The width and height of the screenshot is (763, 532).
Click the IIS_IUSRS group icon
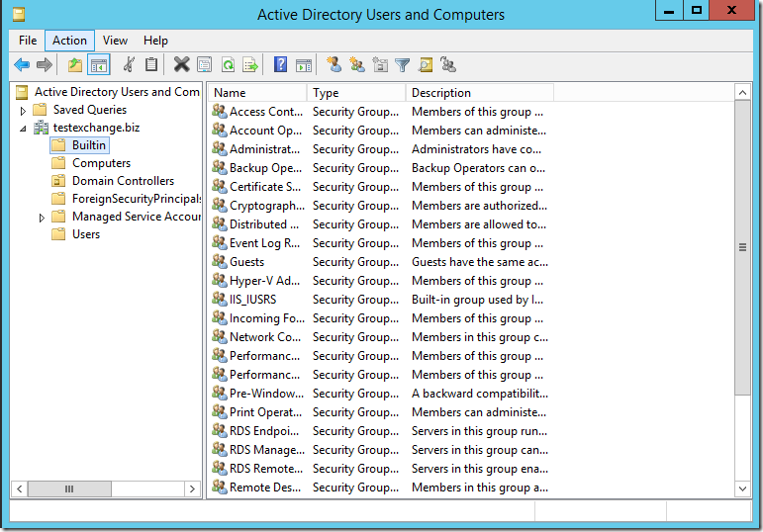(220, 299)
